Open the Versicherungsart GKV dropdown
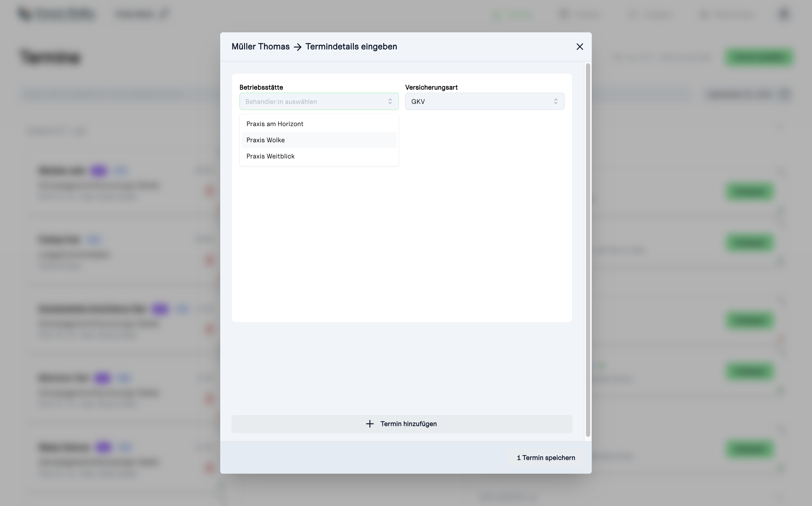This screenshot has height=506, width=812. 485,101
